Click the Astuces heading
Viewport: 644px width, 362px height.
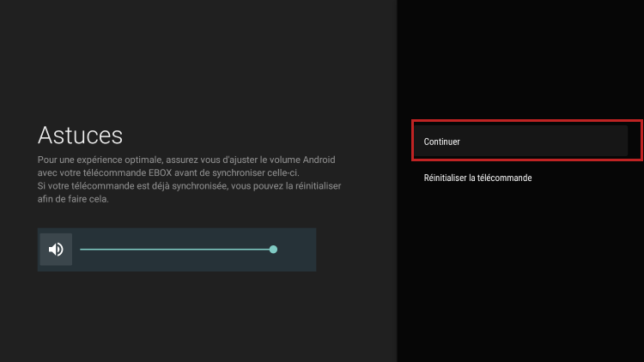[x=80, y=135]
